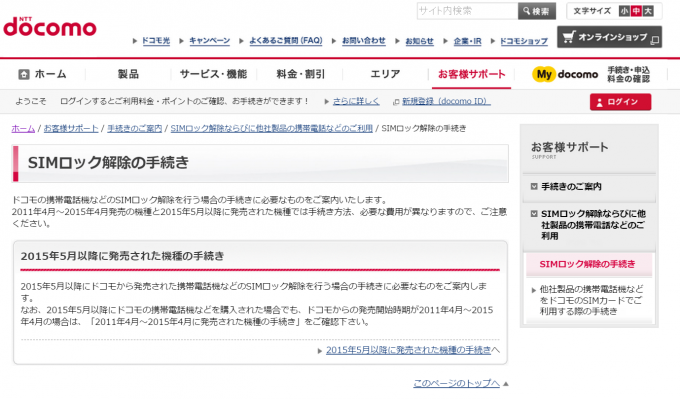Open the shopping cart オンラインショップ button
Screen dimensions: 680x399
[609, 37]
